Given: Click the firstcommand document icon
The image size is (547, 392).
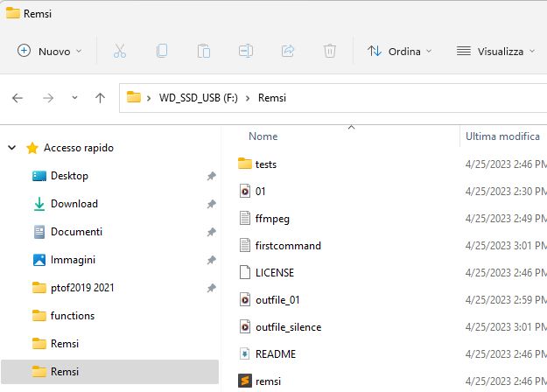Looking at the screenshot, I should point(245,246).
